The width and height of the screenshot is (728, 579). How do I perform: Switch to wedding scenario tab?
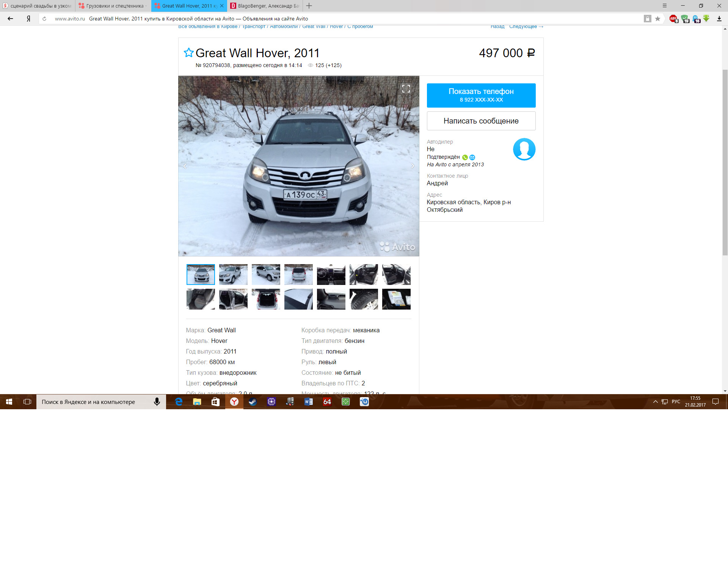[38, 6]
